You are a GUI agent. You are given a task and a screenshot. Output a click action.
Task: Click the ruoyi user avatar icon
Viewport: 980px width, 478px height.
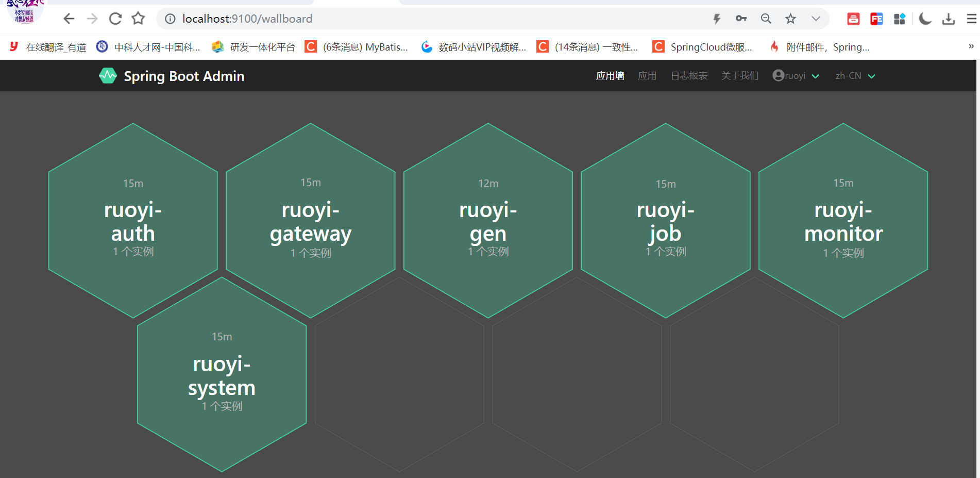pos(778,75)
